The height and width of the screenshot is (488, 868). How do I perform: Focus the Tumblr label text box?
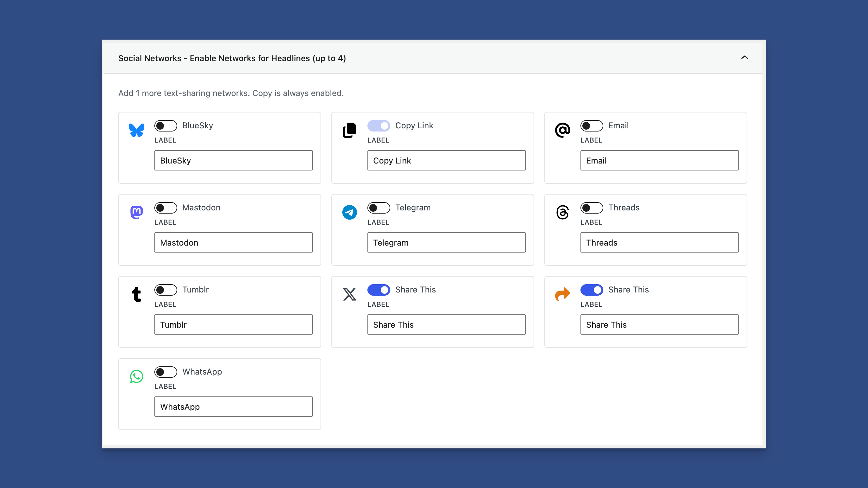tap(233, 325)
